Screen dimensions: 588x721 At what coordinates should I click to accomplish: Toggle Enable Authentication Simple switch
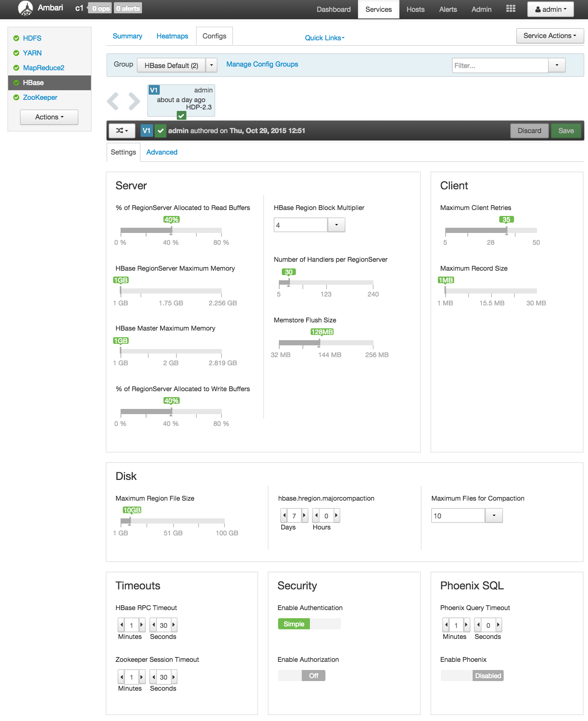309,624
